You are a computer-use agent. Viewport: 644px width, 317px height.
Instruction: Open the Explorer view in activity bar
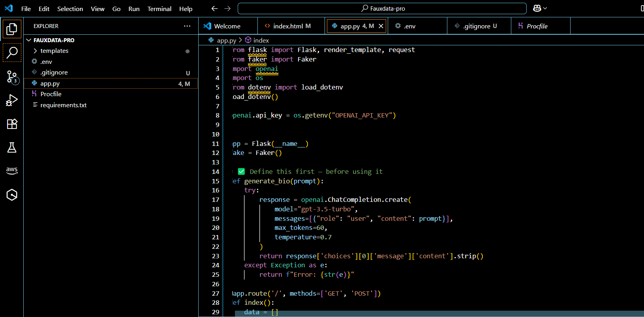pyautogui.click(x=12, y=29)
